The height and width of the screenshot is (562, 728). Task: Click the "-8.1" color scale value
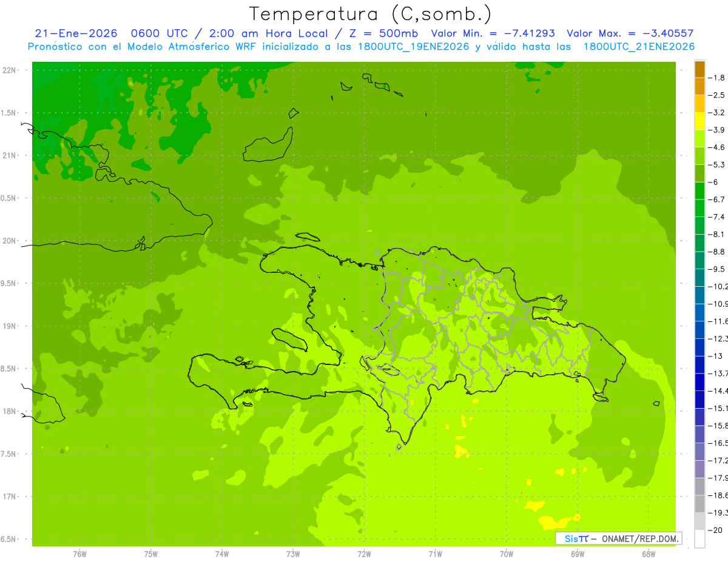(x=718, y=235)
